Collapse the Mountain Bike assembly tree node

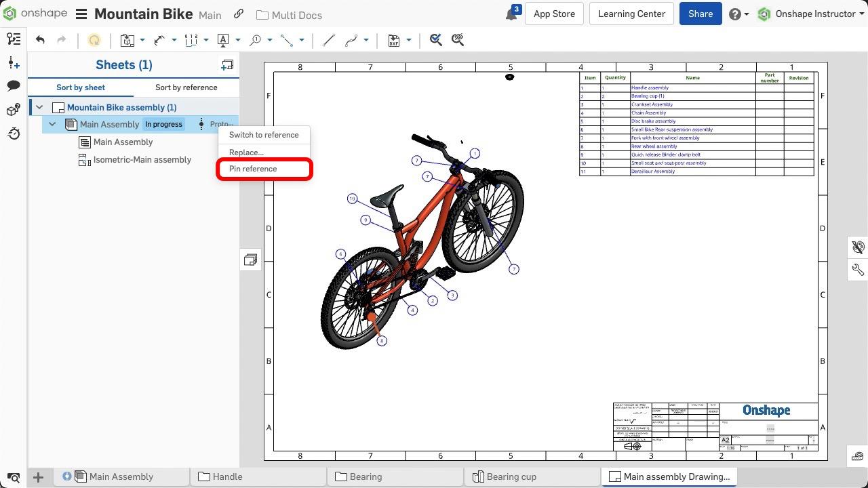click(39, 107)
